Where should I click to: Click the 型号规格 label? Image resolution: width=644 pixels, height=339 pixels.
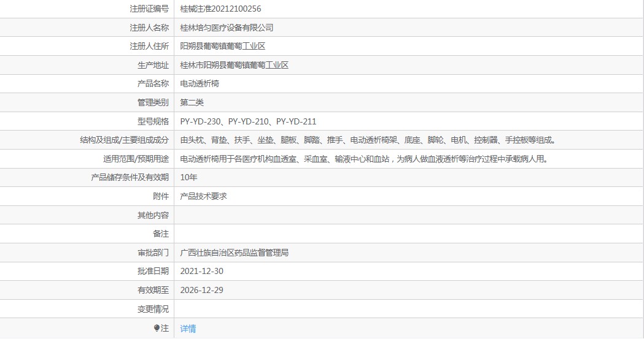pos(153,121)
